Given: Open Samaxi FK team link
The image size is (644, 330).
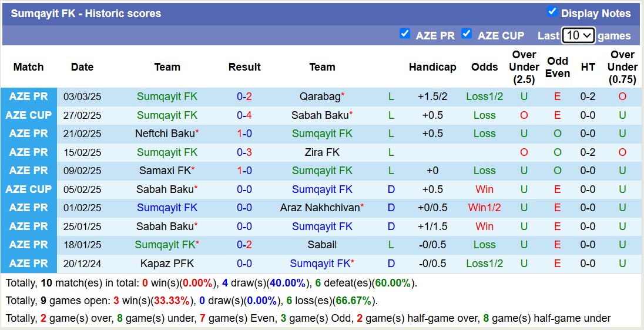Looking at the screenshot, I should click(x=165, y=171).
